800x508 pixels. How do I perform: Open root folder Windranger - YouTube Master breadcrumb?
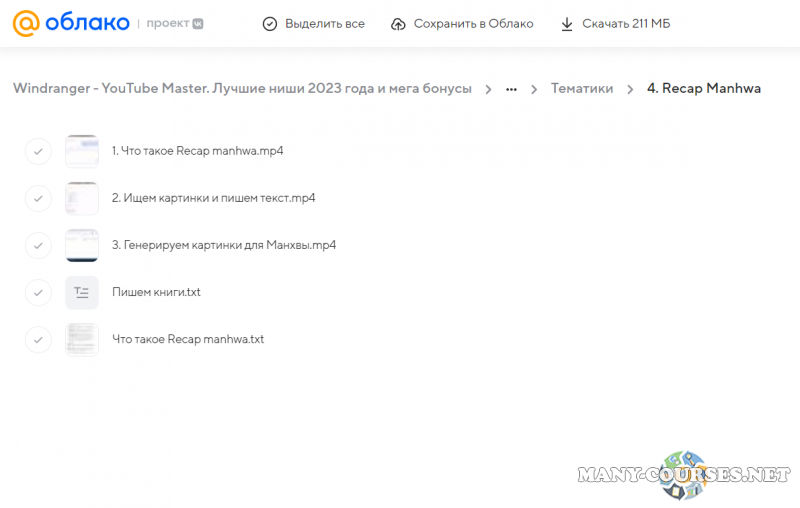click(x=242, y=89)
